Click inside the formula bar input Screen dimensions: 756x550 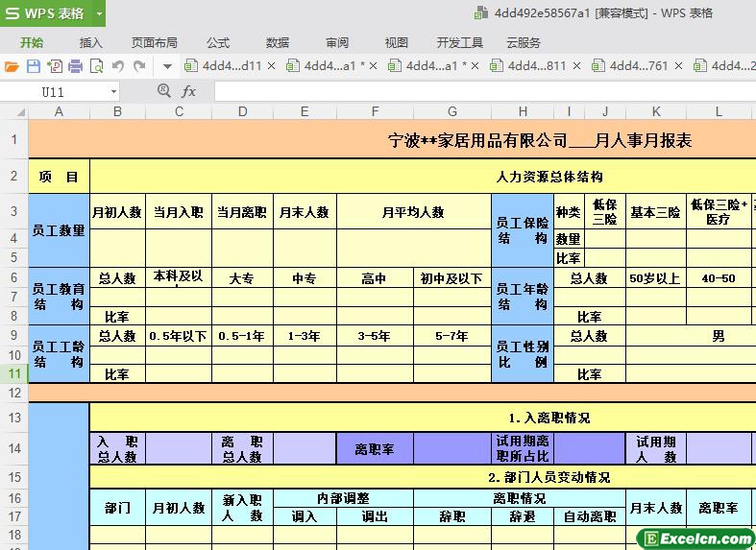480,91
